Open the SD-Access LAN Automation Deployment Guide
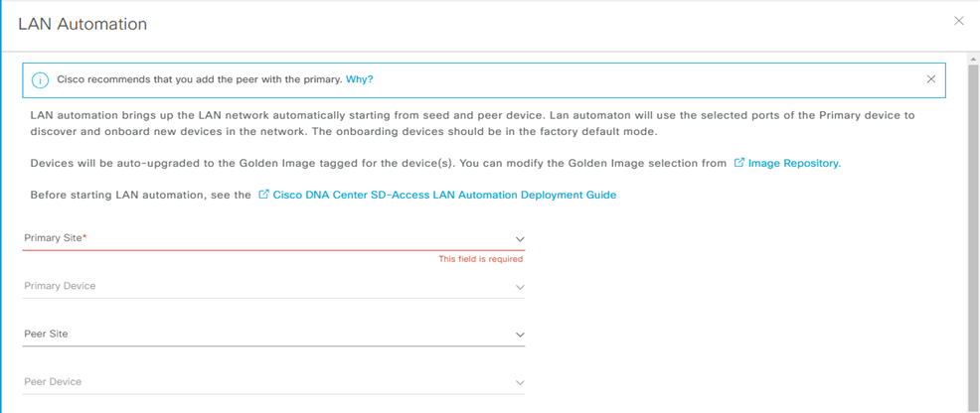The image size is (980, 413). 444,195
